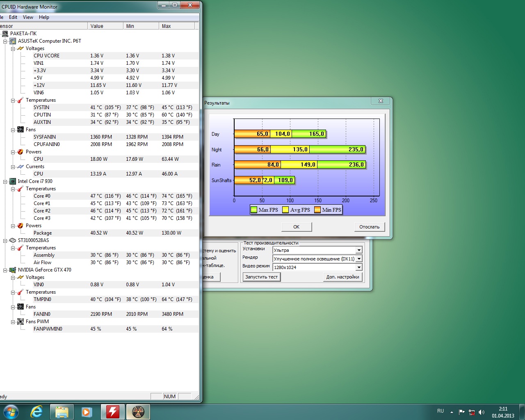This screenshot has height=420, width=525.
Task: Open the Windows Start menu
Action: pos(11,412)
